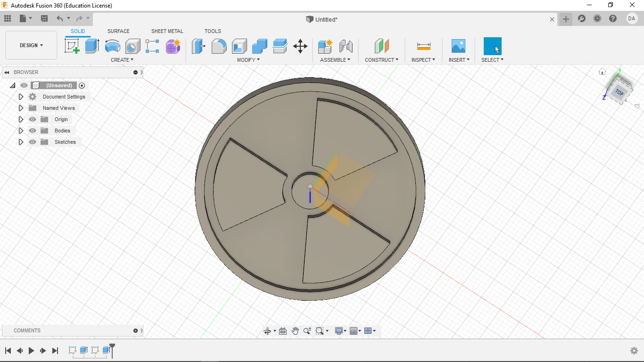Hide the Bodies folder
644x362 pixels.
pyautogui.click(x=33, y=131)
